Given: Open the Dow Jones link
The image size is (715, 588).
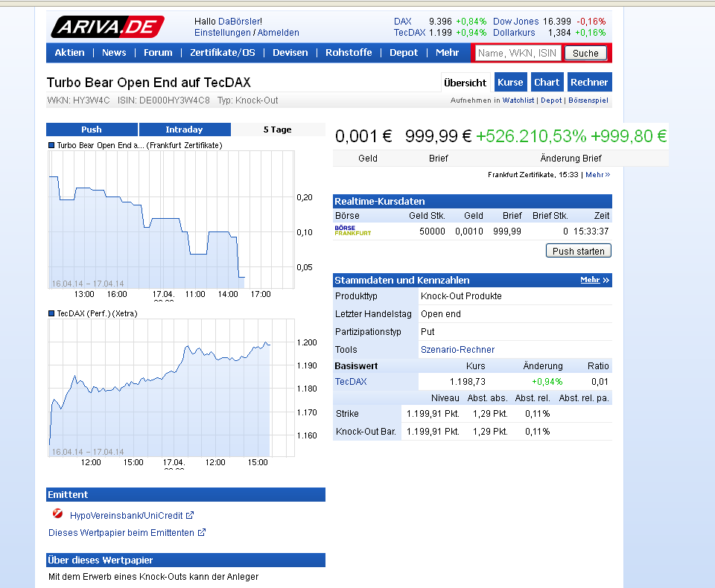Looking at the screenshot, I should (515, 22).
